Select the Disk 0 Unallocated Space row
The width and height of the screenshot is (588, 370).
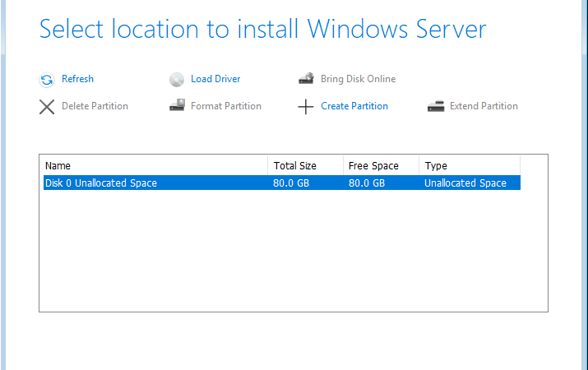point(282,183)
